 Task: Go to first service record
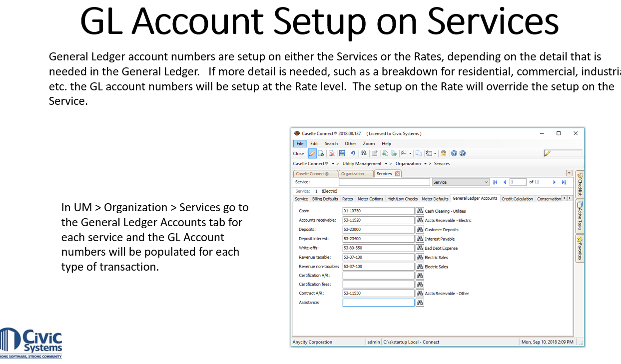coord(495,182)
